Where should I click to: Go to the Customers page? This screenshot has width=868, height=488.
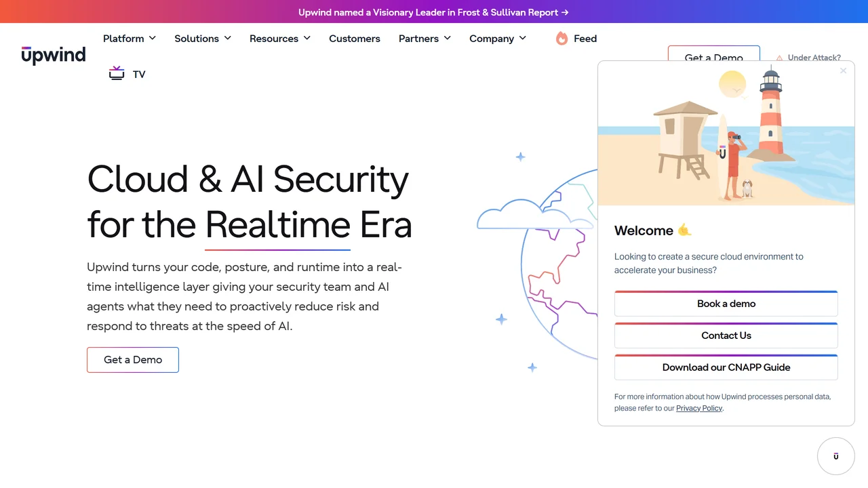(x=355, y=39)
